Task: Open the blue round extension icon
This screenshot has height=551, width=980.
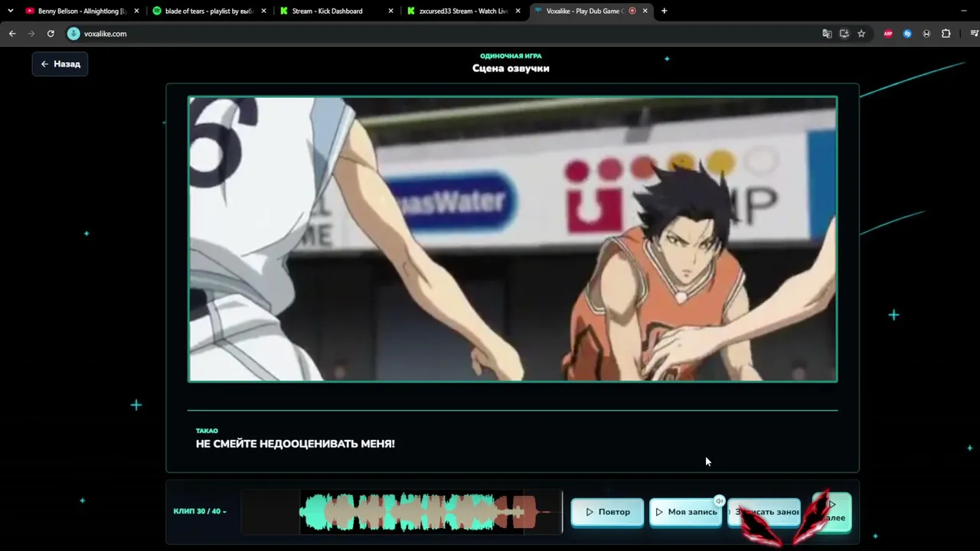Action: tap(907, 34)
